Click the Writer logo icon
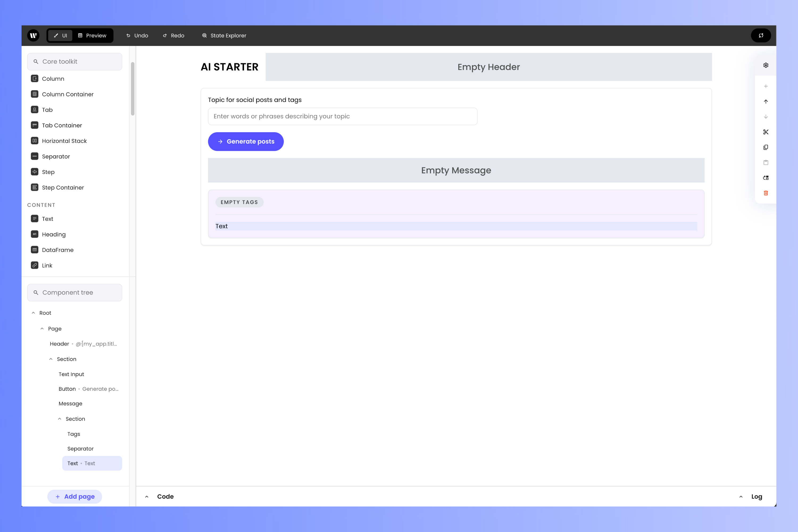Screen dimensions: 798x532 coord(33,35)
